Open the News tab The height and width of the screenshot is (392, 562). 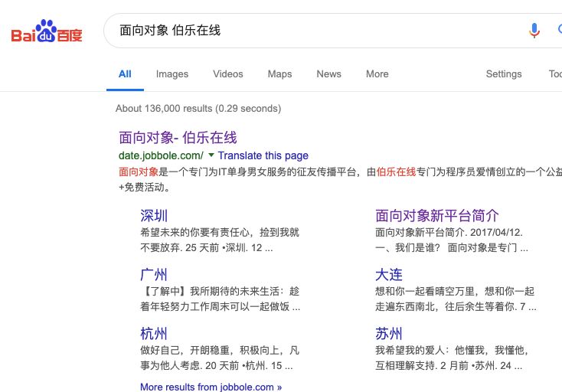328,74
